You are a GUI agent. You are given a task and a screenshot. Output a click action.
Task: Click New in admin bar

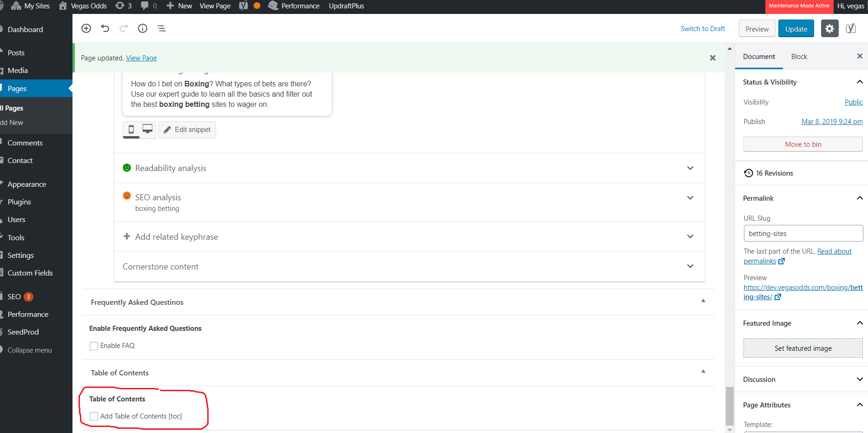coord(179,6)
